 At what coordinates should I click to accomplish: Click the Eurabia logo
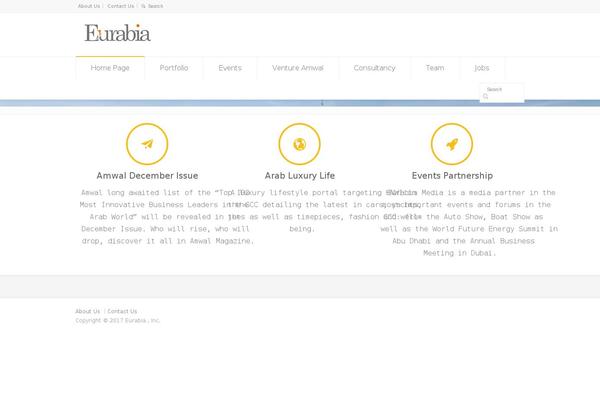pyautogui.click(x=118, y=33)
